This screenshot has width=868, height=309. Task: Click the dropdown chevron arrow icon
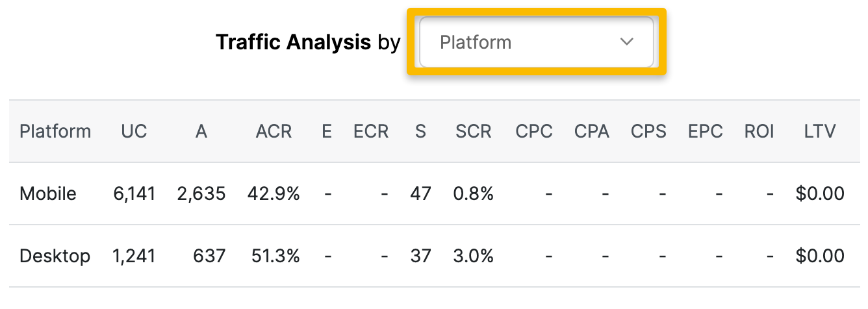(x=626, y=42)
